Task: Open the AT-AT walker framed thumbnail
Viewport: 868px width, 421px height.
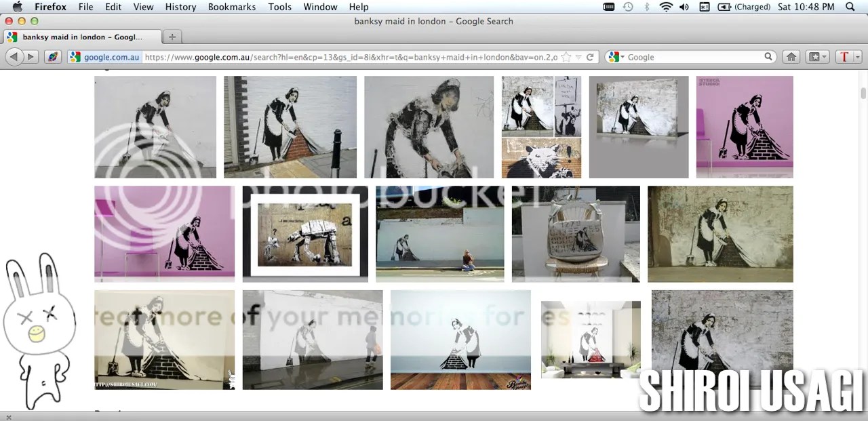Action: (x=305, y=234)
